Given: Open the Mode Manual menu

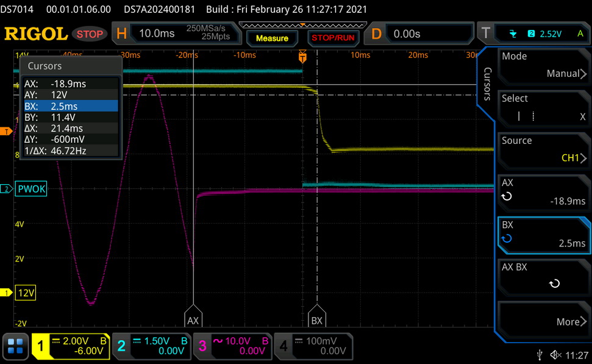Looking at the screenshot, I should coord(544,66).
